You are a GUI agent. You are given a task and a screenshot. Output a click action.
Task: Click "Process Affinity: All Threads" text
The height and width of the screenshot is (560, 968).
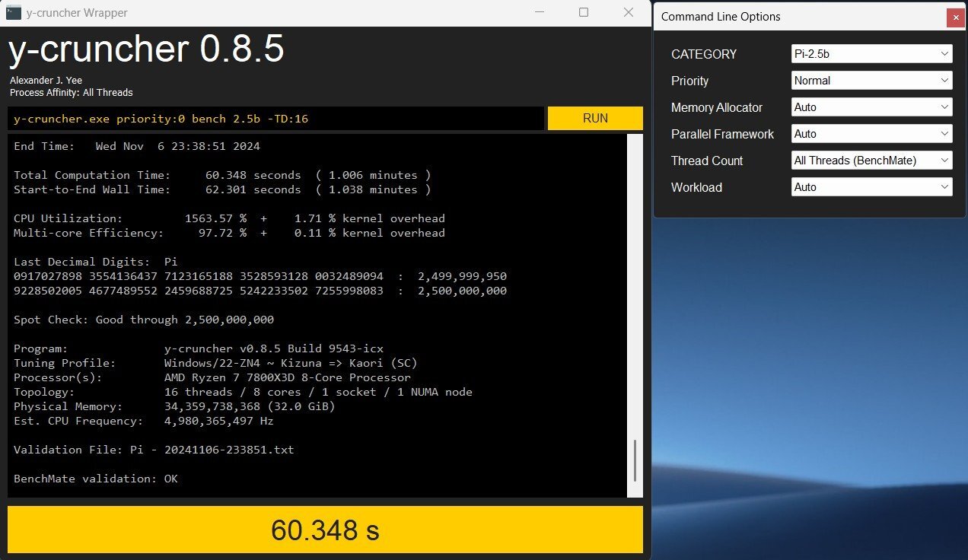[x=72, y=93]
